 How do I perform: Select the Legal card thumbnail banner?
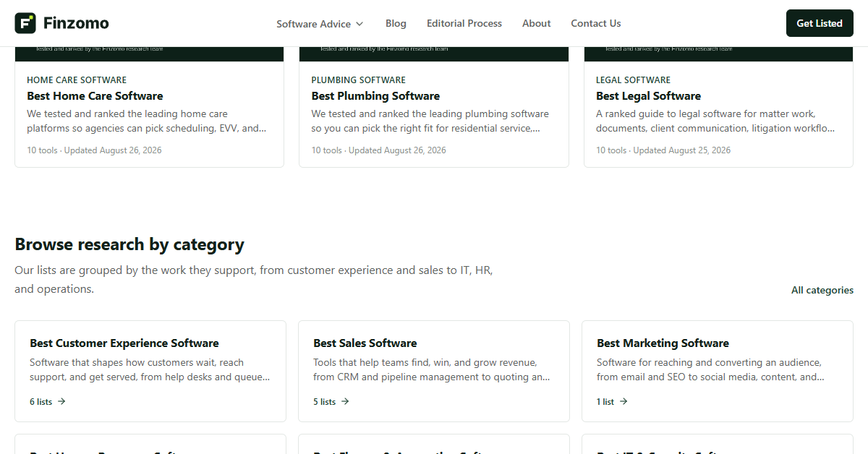[718, 54]
